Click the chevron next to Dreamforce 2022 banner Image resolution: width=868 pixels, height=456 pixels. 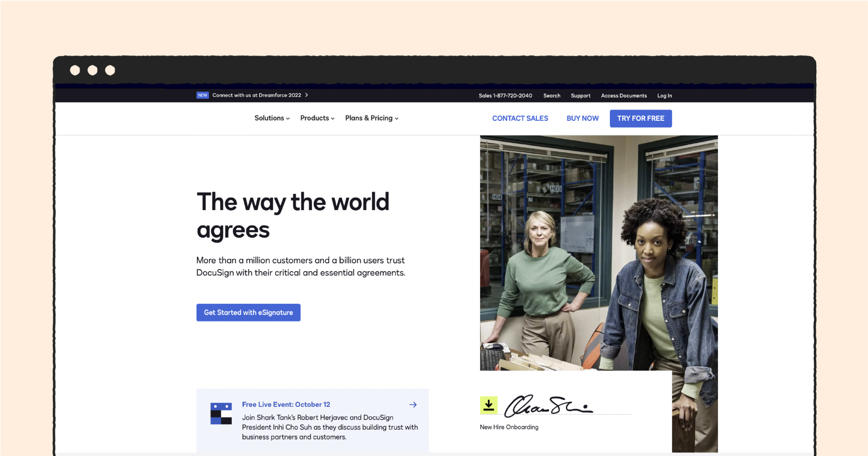click(x=306, y=95)
